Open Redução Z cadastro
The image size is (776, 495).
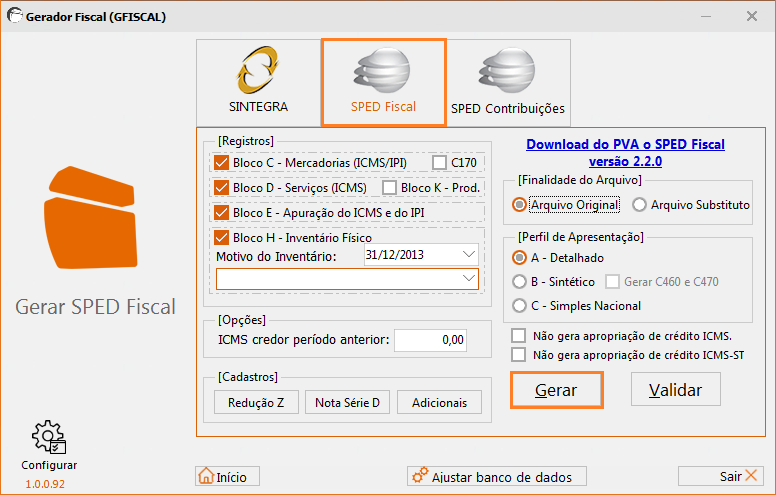pyautogui.click(x=256, y=402)
